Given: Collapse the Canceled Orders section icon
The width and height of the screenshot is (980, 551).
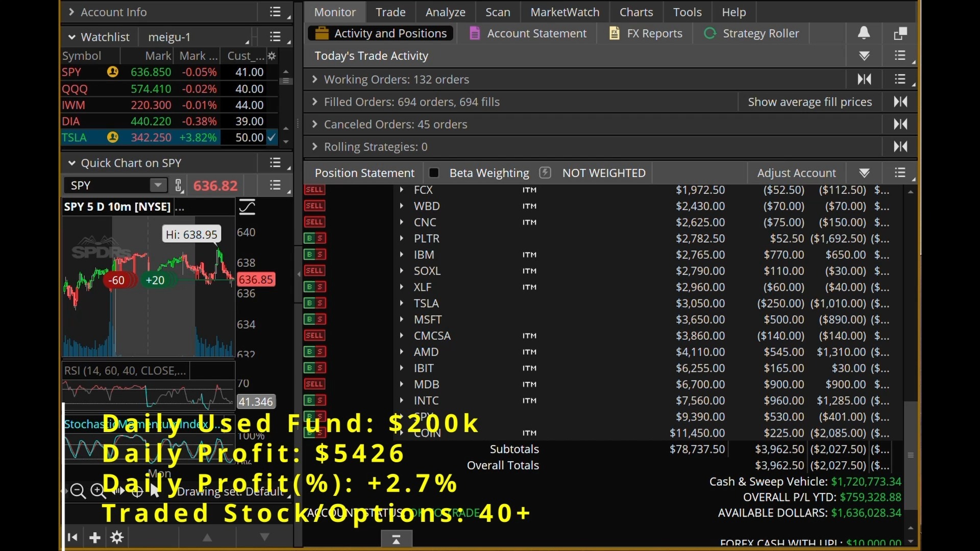Looking at the screenshot, I should click(900, 124).
